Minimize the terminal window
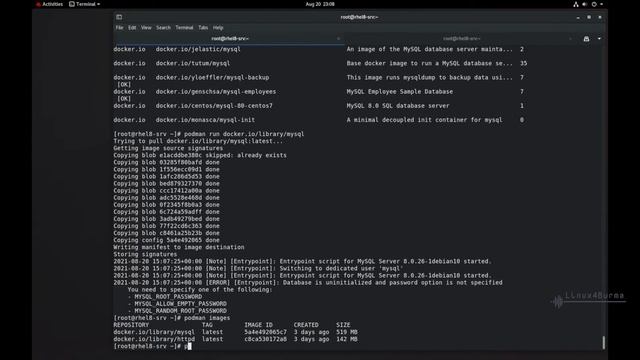640x360 pixels. (x=578, y=17)
